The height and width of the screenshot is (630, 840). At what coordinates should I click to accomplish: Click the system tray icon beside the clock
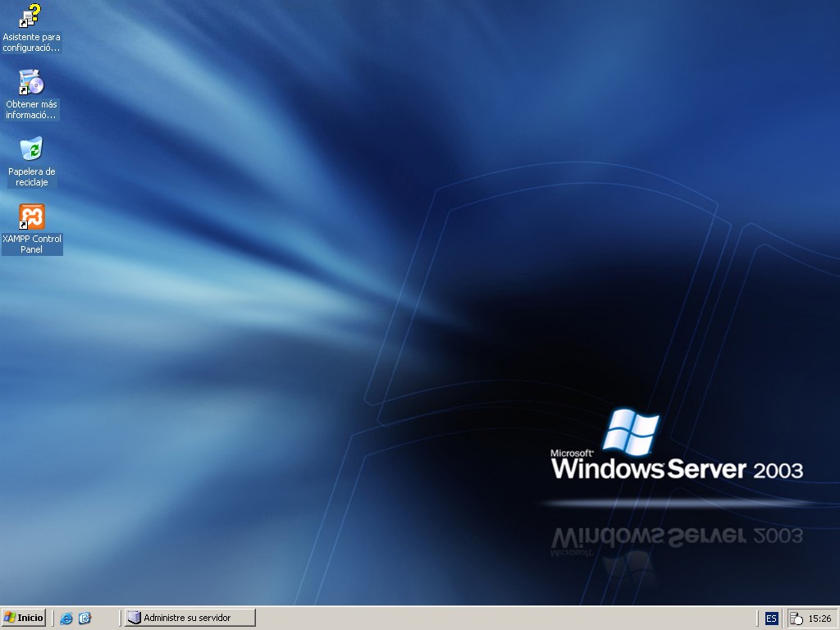point(797,619)
